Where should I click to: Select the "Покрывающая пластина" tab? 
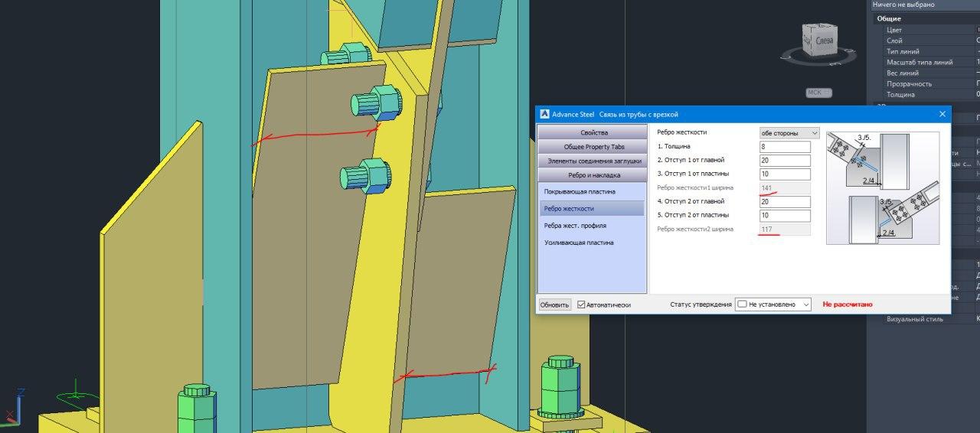580,191
